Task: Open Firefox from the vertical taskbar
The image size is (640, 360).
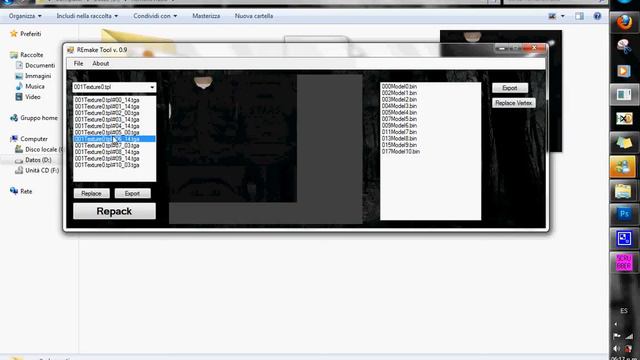Action: pyautogui.click(x=624, y=22)
